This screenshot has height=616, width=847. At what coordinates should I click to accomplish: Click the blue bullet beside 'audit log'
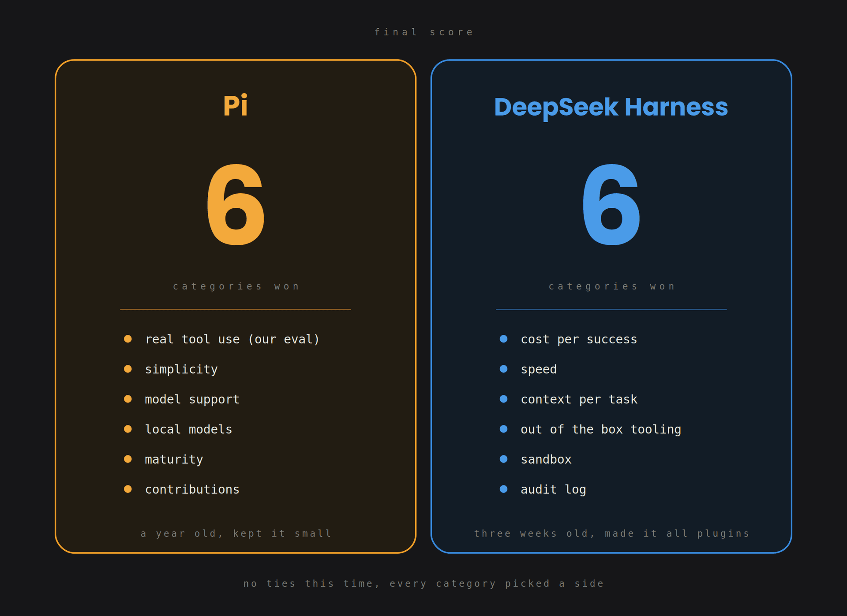pyautogui.click(x=503, y=489)
